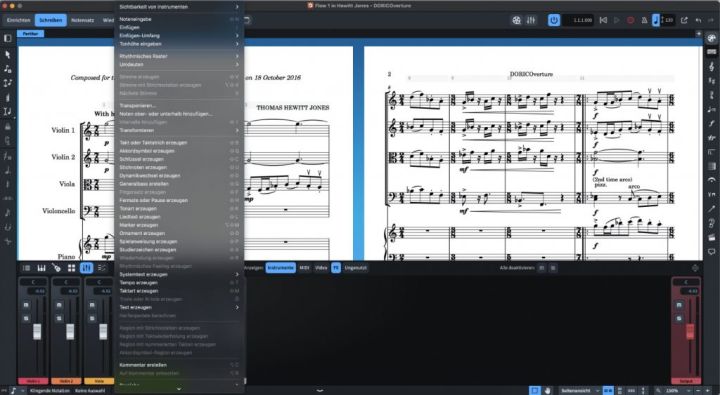Select the arrow selection tool

point(8,55)
